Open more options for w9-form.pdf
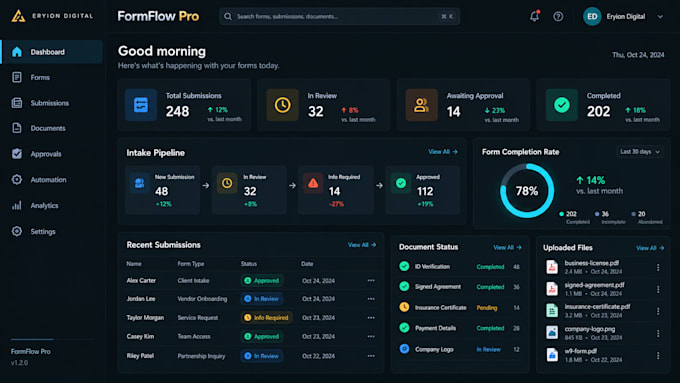This screenshot has width=680, height=383. 658,356
